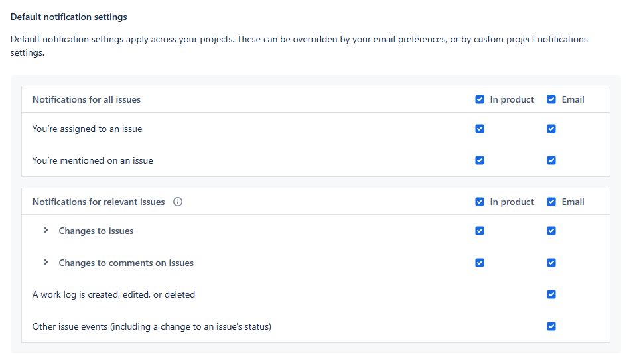Disable In product for Changes to comments

tap(480, 263)
